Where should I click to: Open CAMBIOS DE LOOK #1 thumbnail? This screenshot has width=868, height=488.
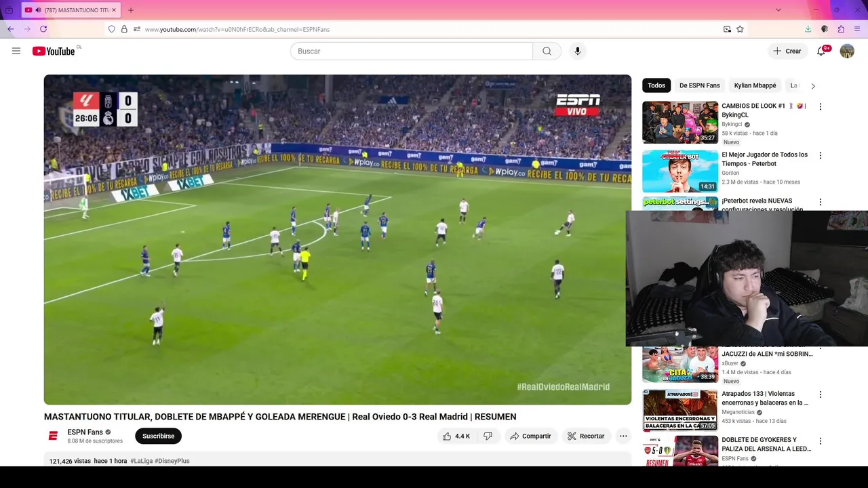click(x=680, y=123)
